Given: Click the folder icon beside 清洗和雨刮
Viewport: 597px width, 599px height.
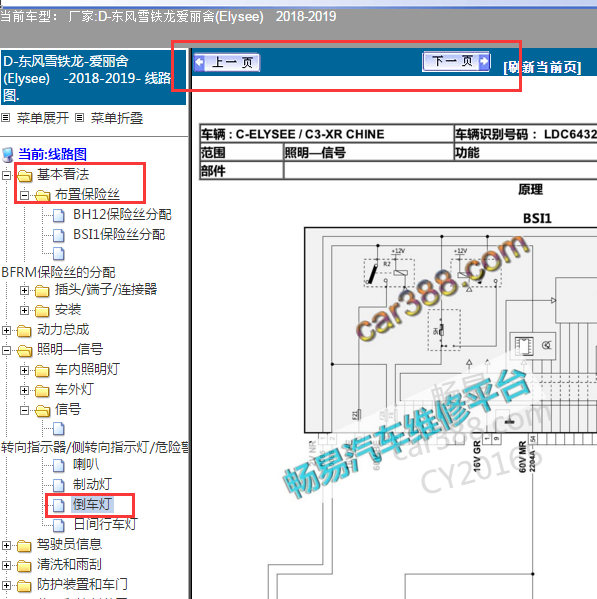Looking at the screenshot, I should (24, 565).
